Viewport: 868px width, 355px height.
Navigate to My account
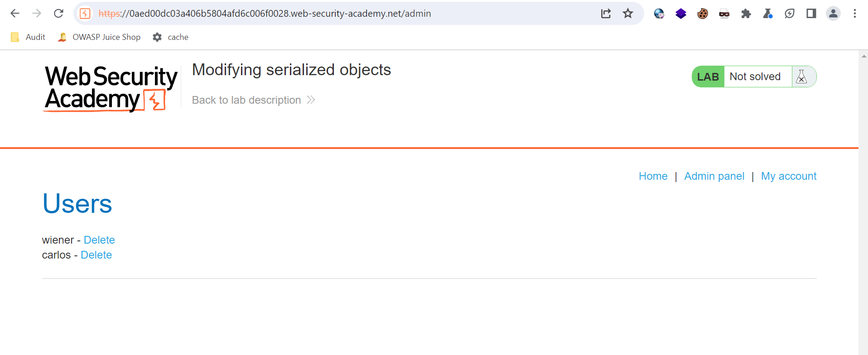click(x=788, y=176)
